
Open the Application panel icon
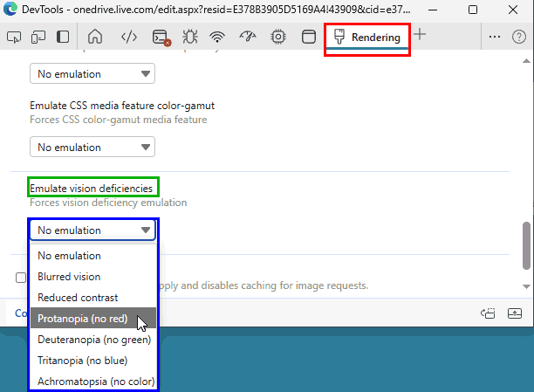[308, 37]
